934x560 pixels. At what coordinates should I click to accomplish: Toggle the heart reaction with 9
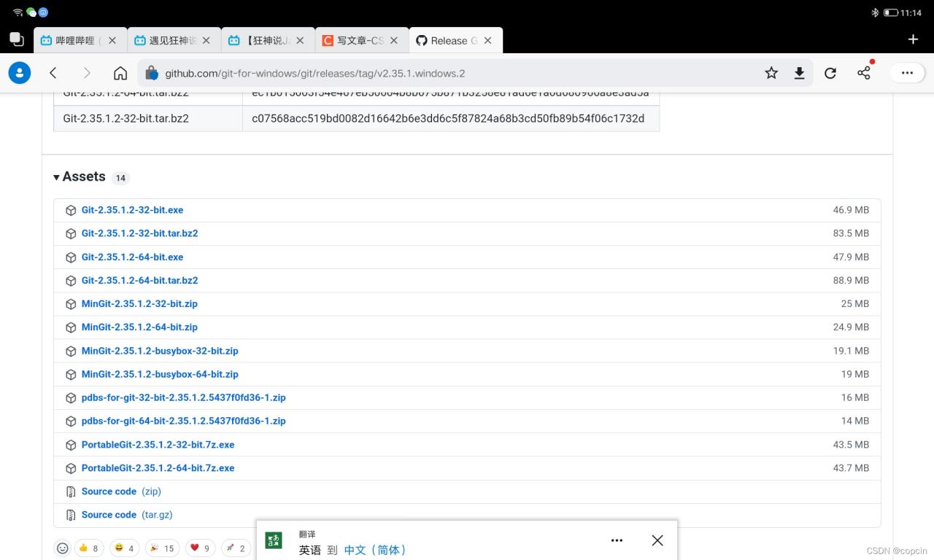[200, 548]
